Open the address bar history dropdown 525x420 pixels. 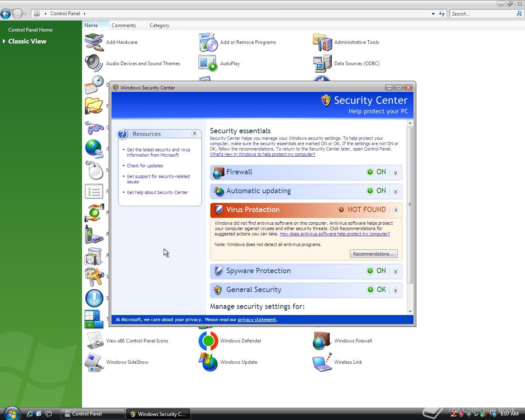click(x=433, y=14)
